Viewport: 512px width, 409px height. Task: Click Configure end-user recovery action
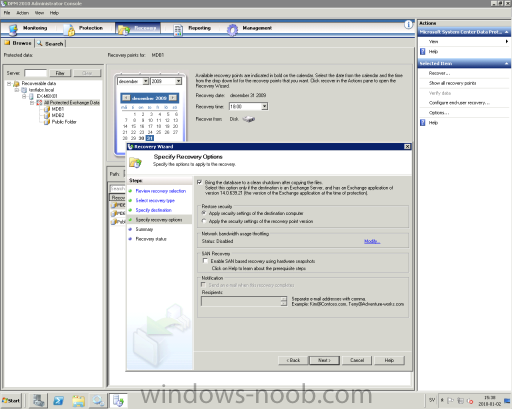[x=459, y=103]
